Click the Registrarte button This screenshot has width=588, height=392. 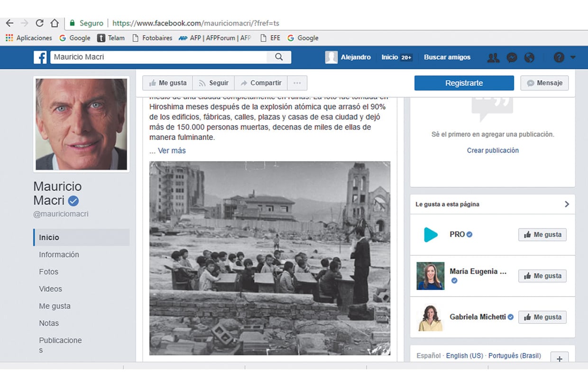point(464,83)
